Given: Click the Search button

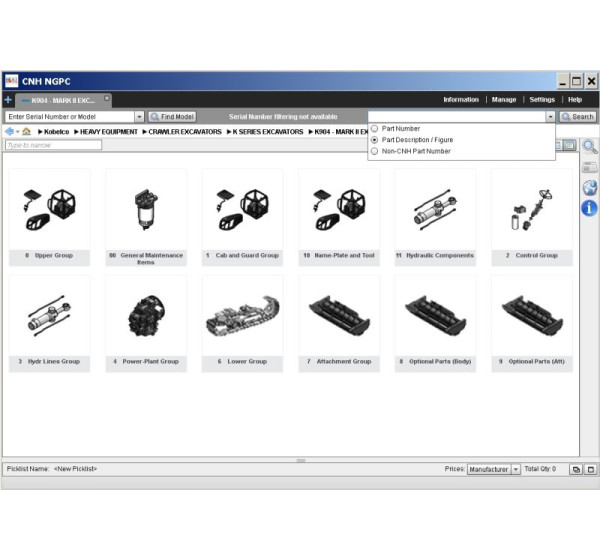Looking at the screenshot, I should coord(578,117).
